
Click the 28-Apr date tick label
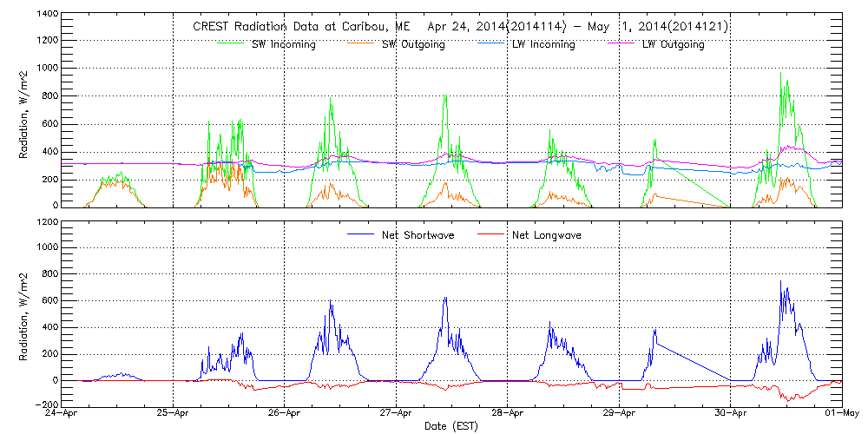[x=508, y=413]
